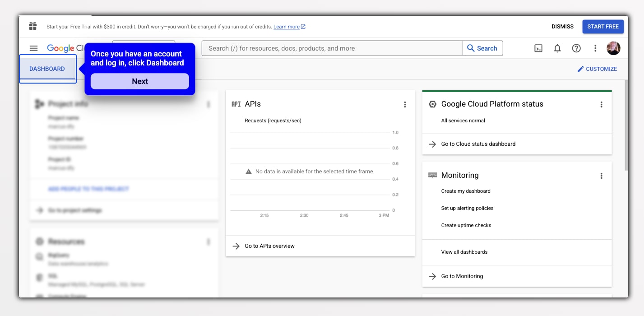Open the help question mark menu

(576, 48)
